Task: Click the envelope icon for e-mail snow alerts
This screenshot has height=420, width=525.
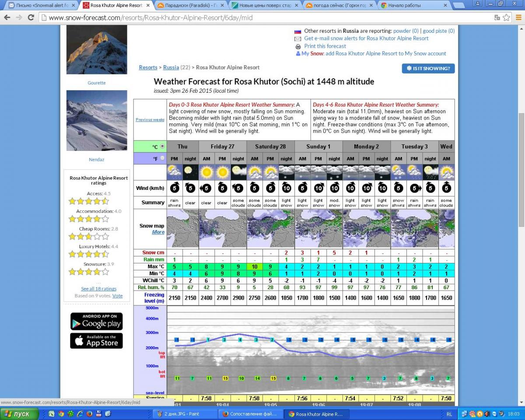Action: tap(298, 38)
